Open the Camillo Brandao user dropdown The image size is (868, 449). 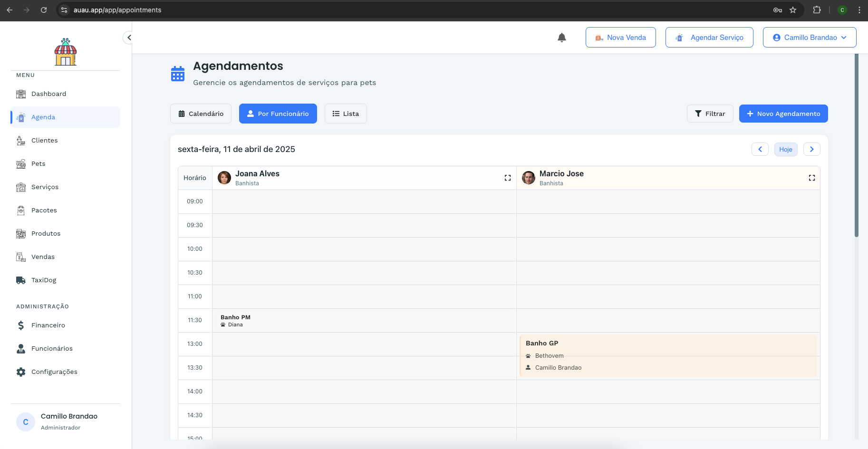810,37
